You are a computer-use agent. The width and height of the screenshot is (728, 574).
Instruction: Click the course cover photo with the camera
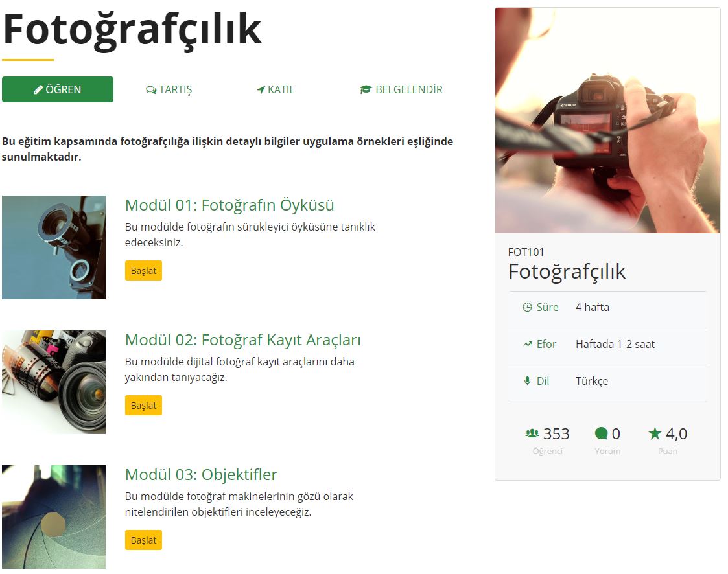pos(608,121)
